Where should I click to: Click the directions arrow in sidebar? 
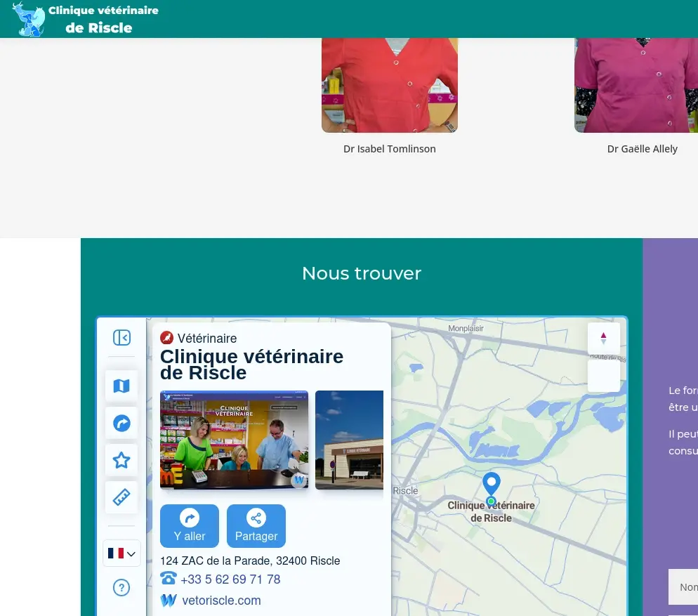pos(121,424)
